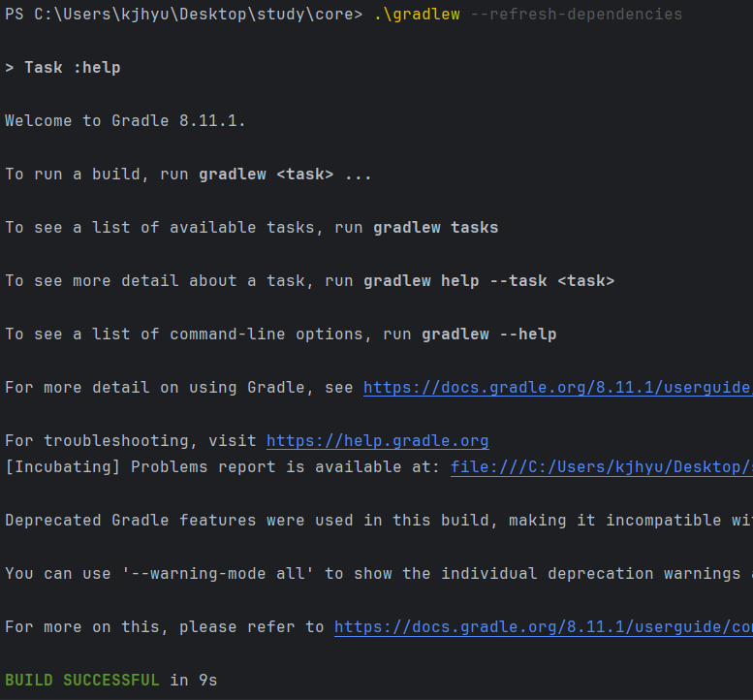Click the bold 'gradlew tasks' text
This screenshot has width=753, height=700.
(436, 228)
